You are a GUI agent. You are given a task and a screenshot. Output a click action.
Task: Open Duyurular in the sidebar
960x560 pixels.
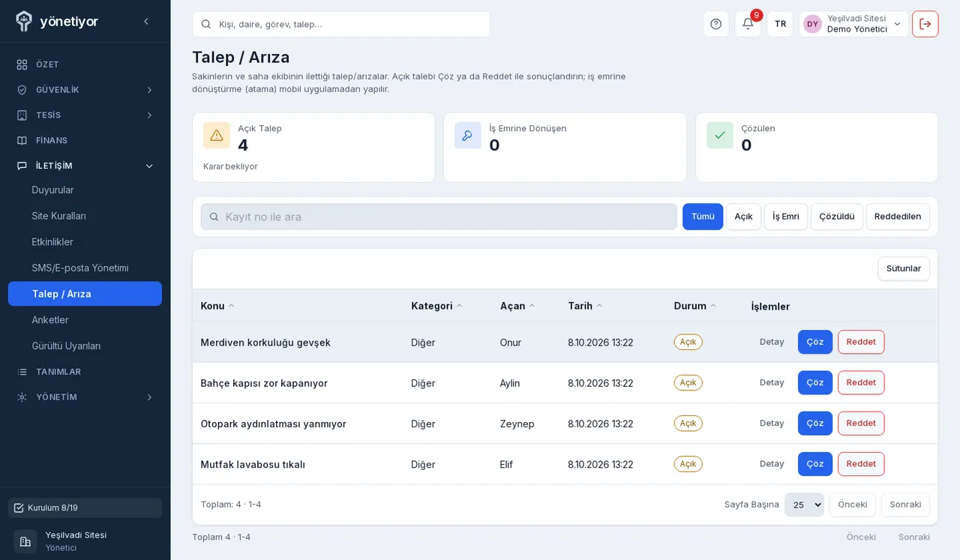(x=85, y=190)
